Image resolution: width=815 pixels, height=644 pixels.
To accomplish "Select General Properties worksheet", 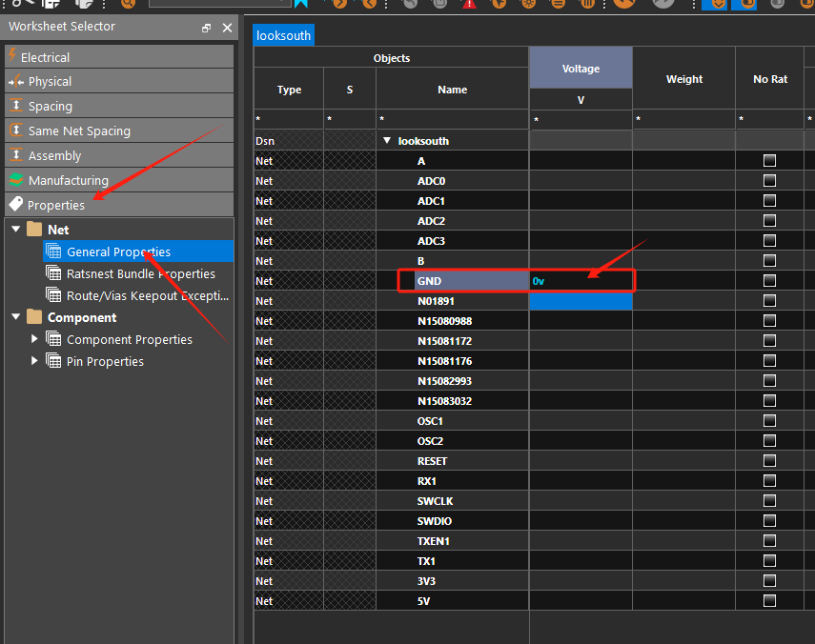I will [138, 252].
